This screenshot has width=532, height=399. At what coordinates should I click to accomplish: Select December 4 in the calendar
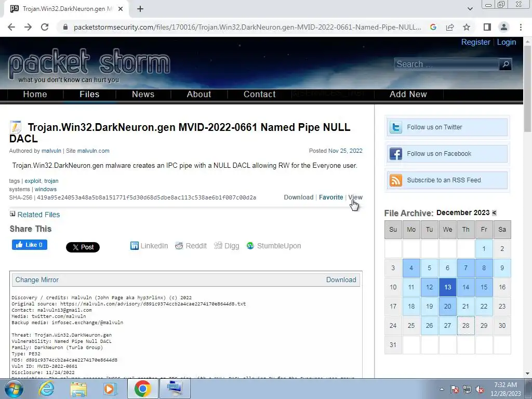click(411, 268)
